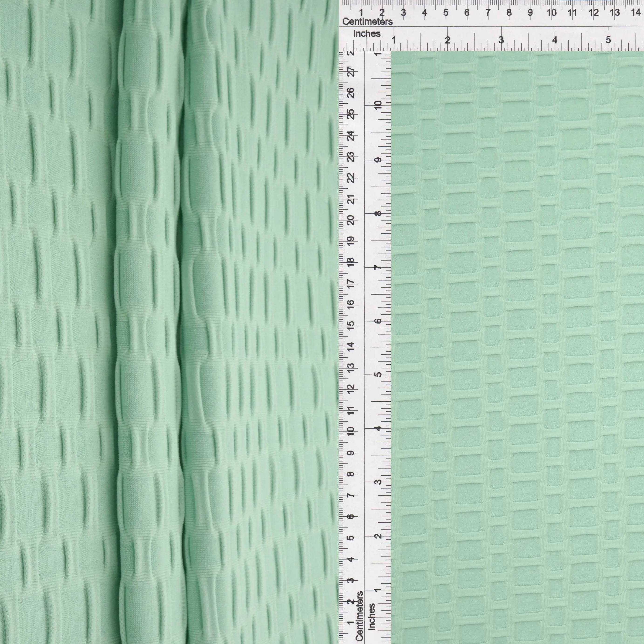
Task: Click number 10 on the top centimeter ruler
Action: click(x=551, y=13)
